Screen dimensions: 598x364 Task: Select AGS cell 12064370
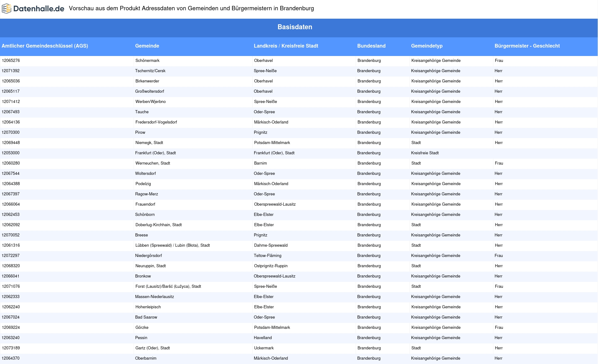(67, 358)
